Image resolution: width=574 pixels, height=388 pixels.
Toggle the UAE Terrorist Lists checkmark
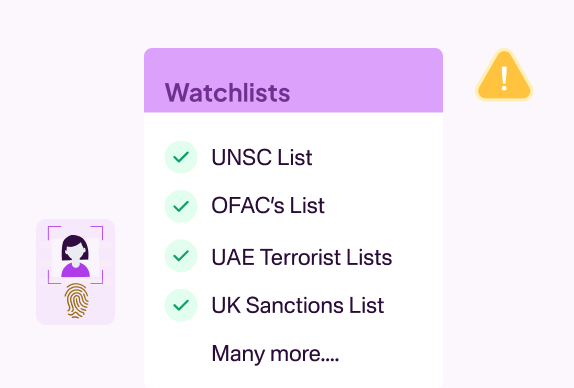click(181, 256)
